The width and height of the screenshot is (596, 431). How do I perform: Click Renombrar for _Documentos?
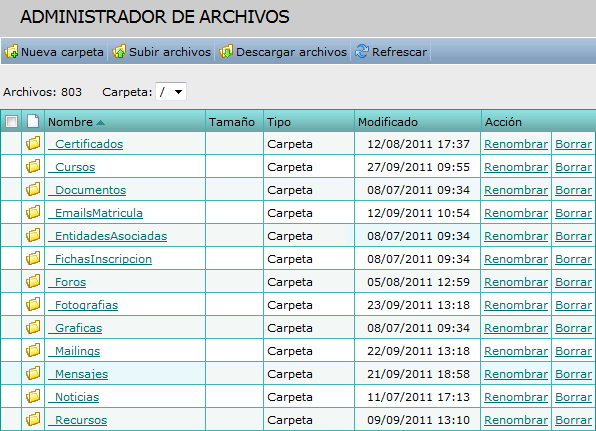516,190
